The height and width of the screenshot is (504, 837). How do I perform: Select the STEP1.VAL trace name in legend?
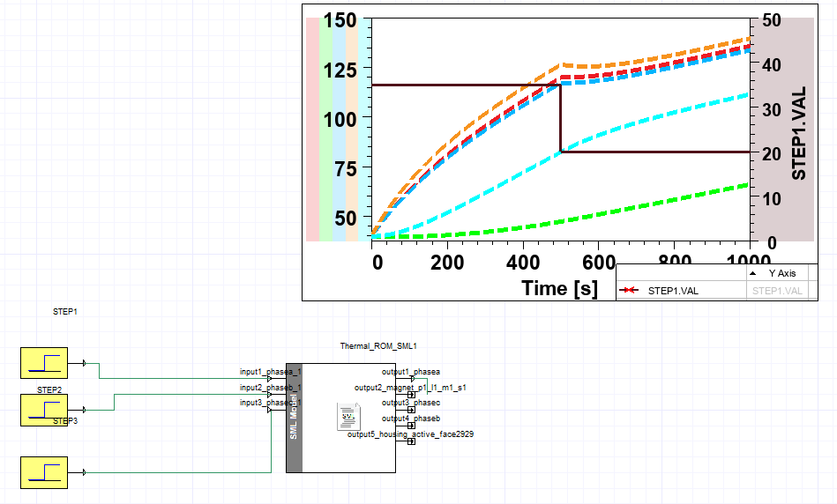coord(673,290)
